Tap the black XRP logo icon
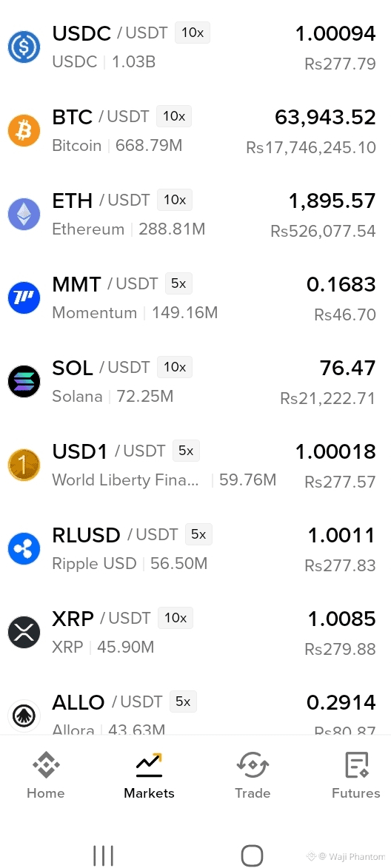 24,632
